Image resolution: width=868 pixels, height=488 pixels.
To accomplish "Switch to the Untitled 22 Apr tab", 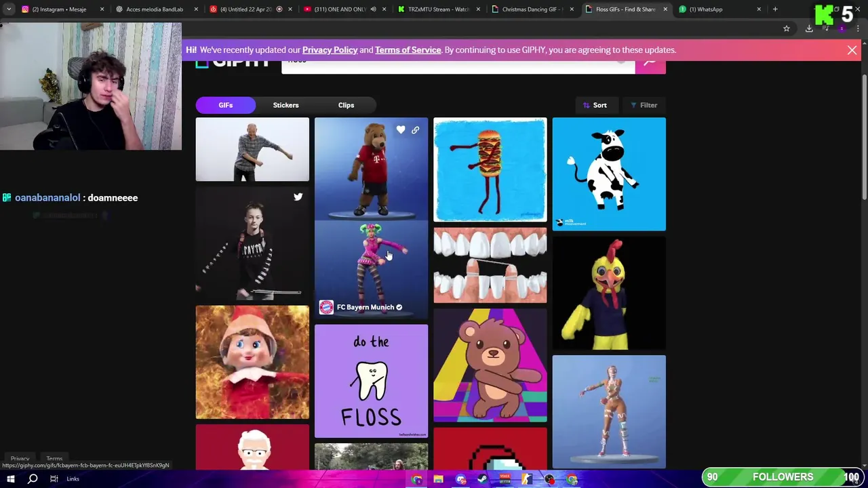I will (x=250, y=9).
